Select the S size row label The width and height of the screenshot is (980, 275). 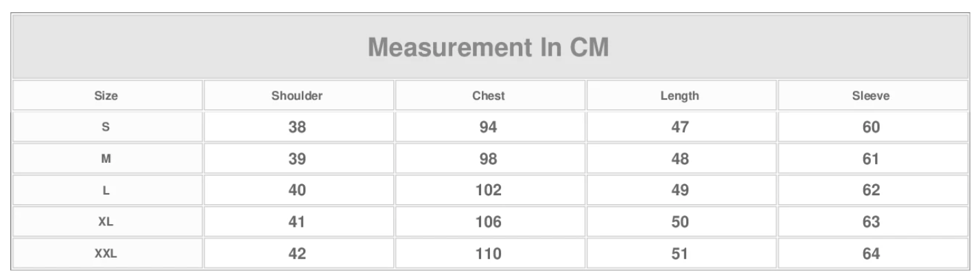106,127
